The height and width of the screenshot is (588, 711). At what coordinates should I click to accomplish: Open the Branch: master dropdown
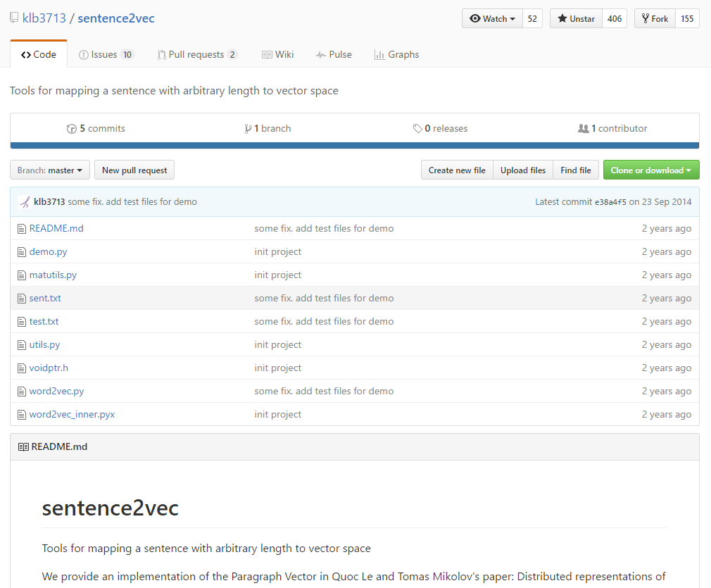point(50,170)
